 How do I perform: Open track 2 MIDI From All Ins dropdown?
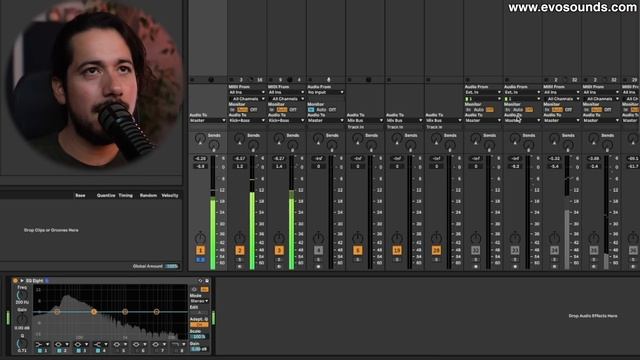click(247, 93)
